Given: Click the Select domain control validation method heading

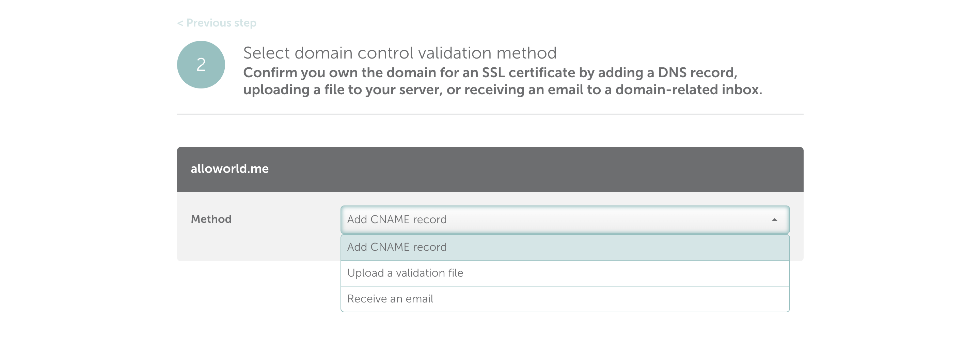Looking at the screenshot, I should [399, 53].
